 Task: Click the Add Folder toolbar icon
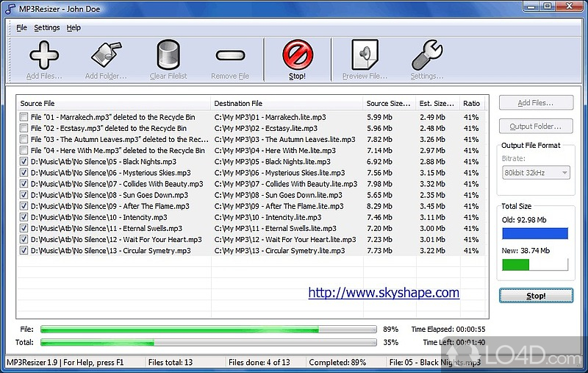105,56
